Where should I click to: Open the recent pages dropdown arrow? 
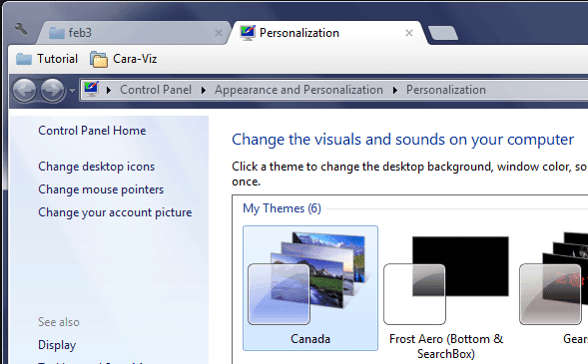click(72, 90)
